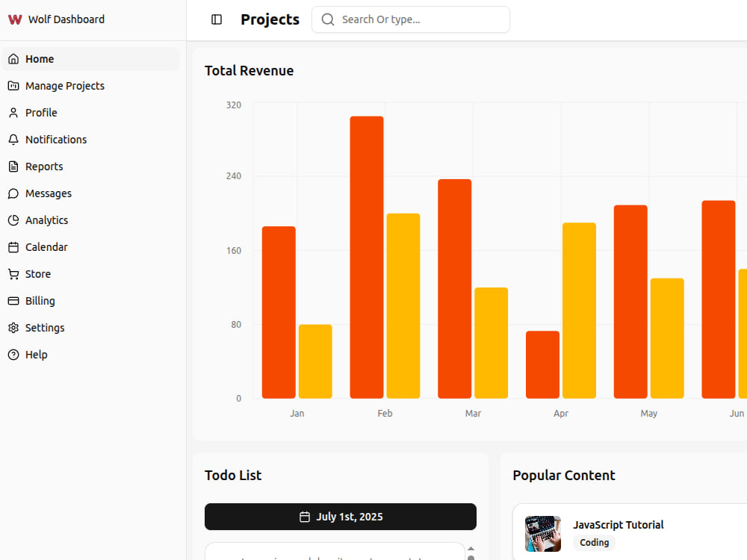Screen dimensions: 747x560
Task: Click the orange Jan revenue bar
Action: (279, 312)
